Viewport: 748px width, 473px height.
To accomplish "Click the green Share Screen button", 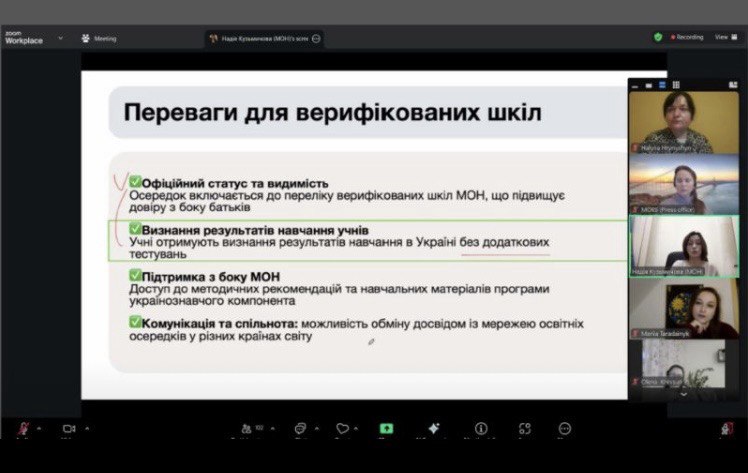I will [386, 428].
